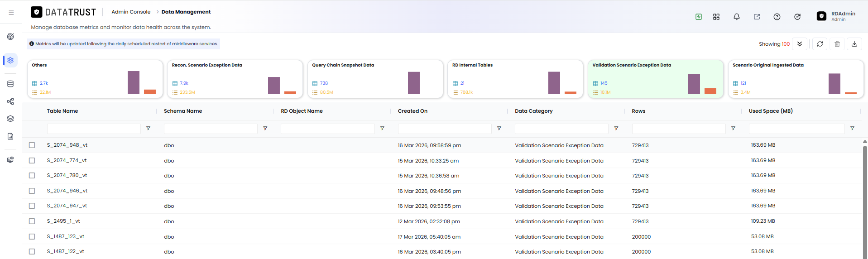This screenshot has width=868, height=259.
Task: Open the help question mark icon
Action: 777,17
